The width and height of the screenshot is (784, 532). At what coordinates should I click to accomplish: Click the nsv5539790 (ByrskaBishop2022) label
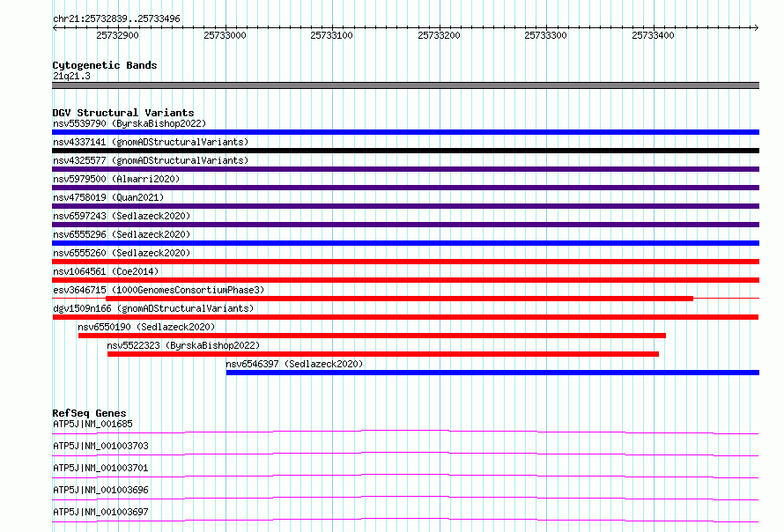pos(129,123)
